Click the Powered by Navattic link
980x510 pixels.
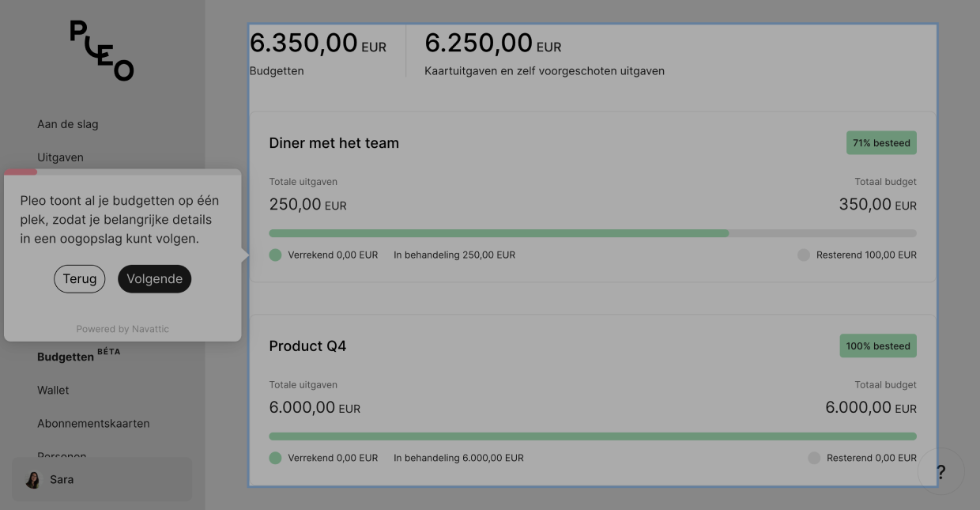coord(122,329)
